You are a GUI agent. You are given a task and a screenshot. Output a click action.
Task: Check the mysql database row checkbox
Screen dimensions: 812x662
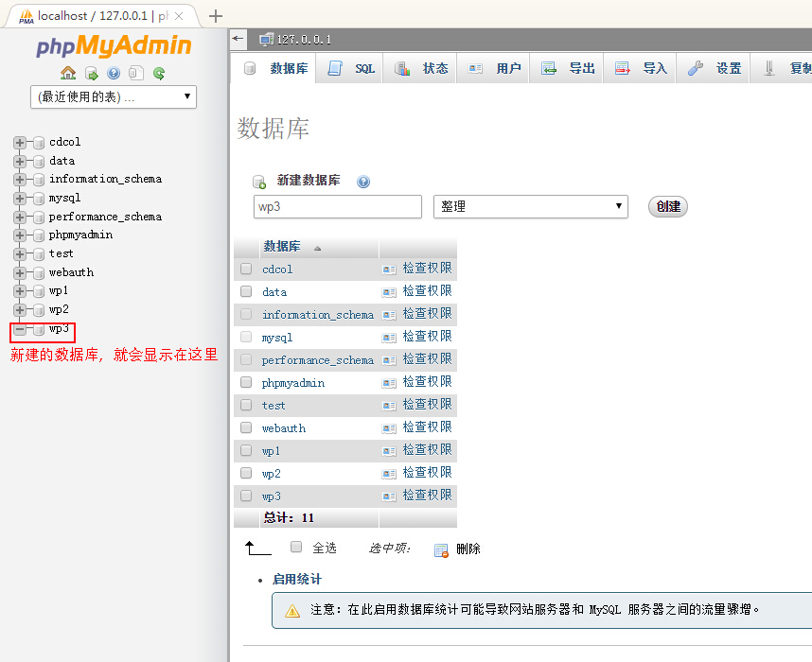(246, 337)
